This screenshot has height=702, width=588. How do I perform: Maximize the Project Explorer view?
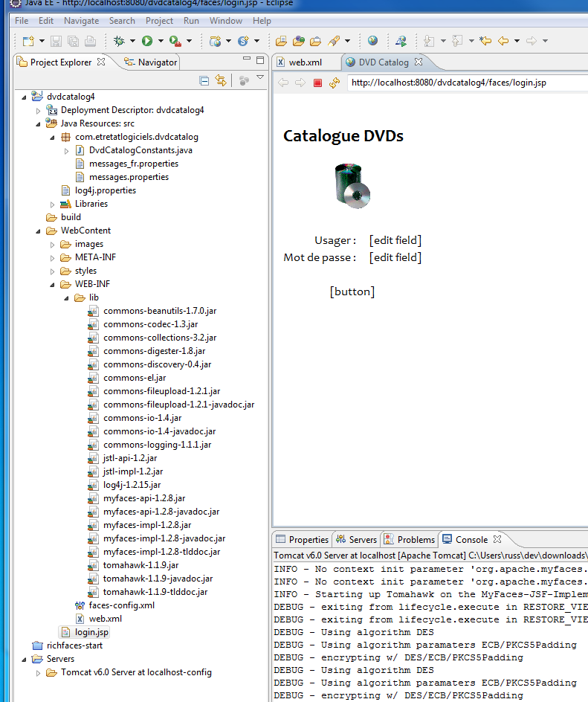(260, 60)
